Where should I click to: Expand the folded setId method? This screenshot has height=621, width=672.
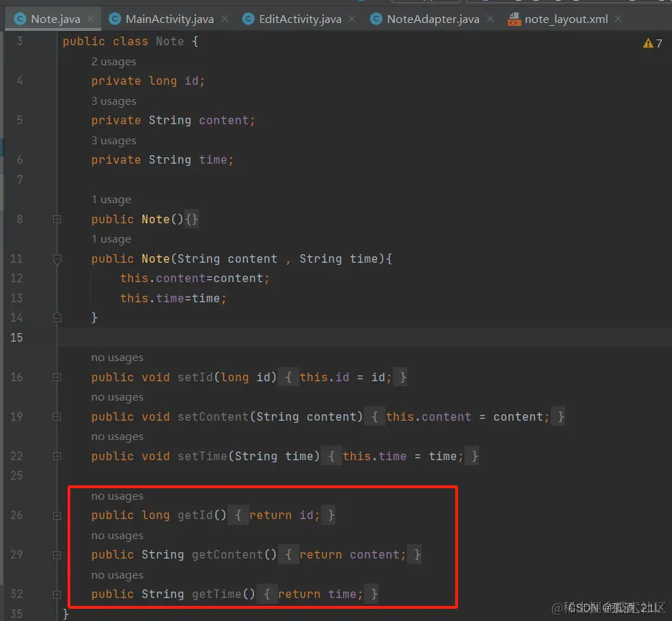pyautogui.click(x=57, y=377)
